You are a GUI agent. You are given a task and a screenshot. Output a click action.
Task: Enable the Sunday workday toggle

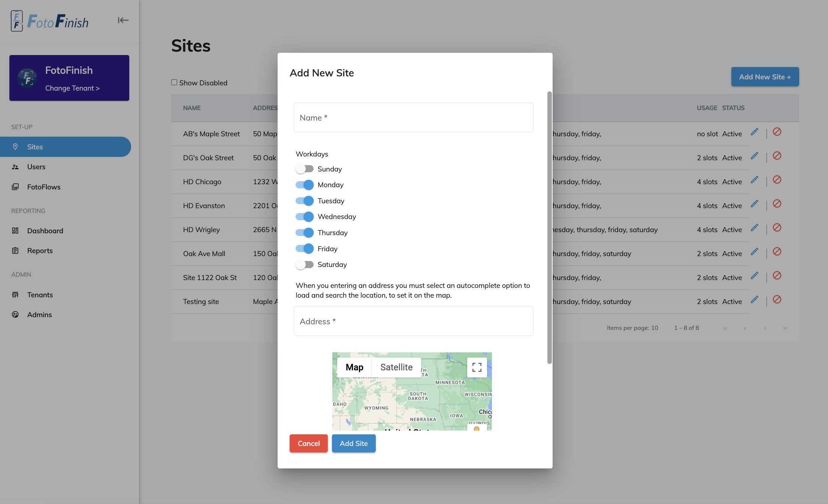tap(304, 169)
